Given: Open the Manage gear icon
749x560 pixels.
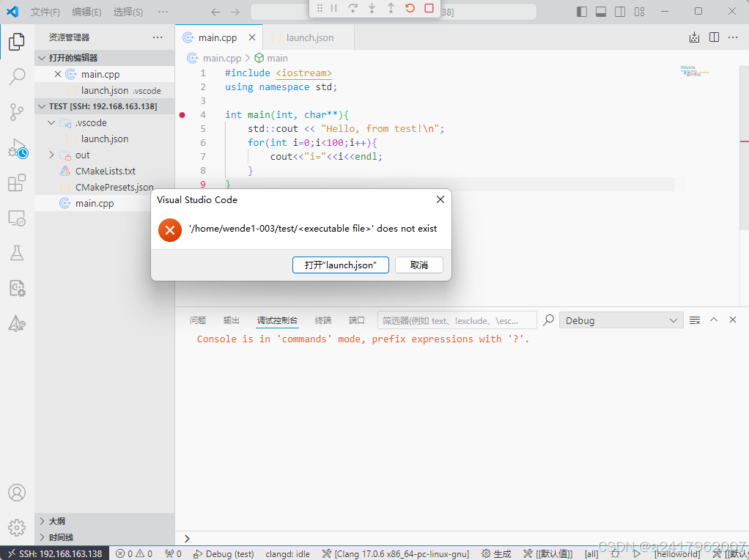Looking at the screenshot, I should click(17, 528).
